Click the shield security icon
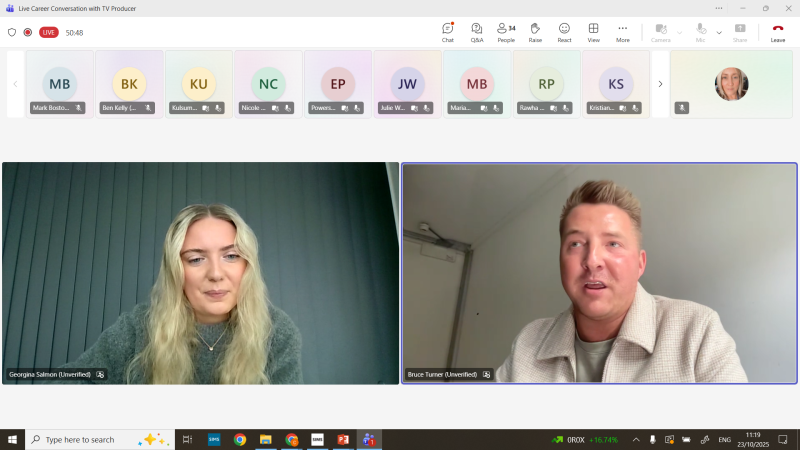This screenshot has height=450, width=800. coord(12,32)
